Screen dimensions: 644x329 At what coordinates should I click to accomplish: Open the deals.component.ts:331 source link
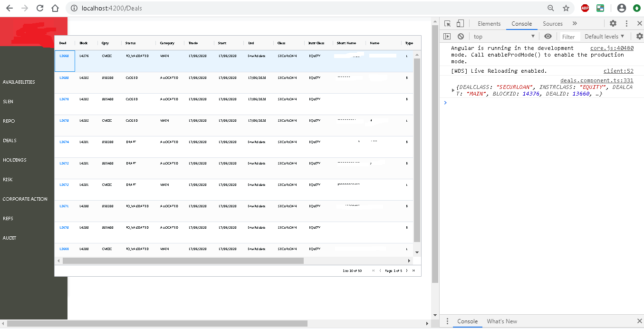pos(597,80)
